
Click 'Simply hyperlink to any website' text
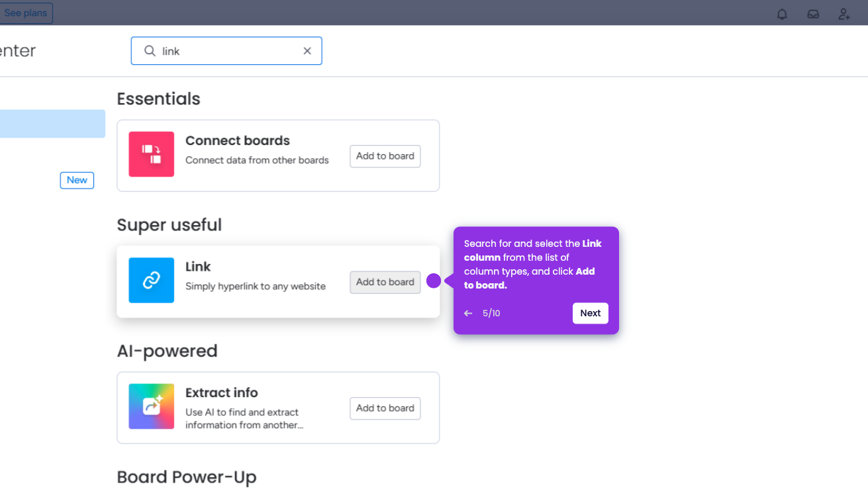(x=256, y=287)
